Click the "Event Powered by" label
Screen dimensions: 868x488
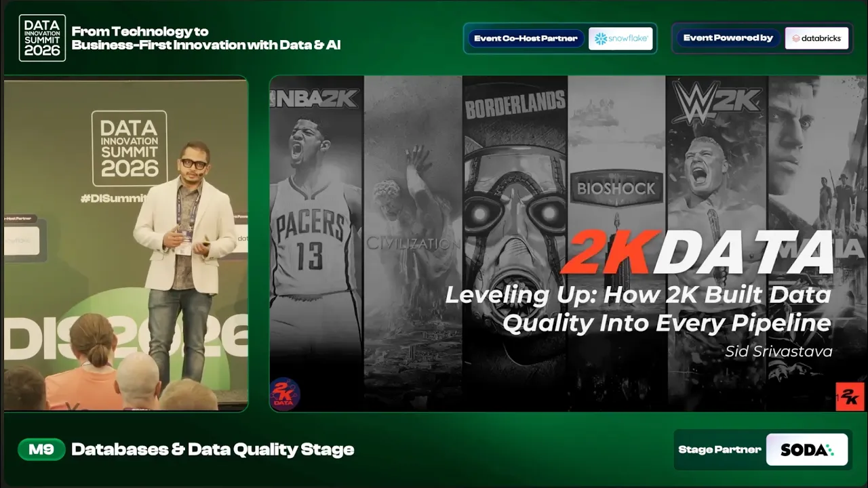pos(728,38)
